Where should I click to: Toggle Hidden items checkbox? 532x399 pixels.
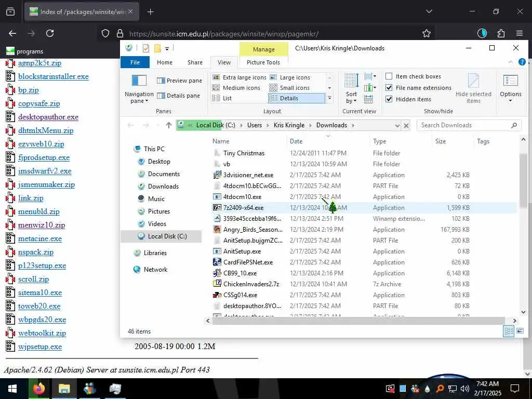[389, 99]
